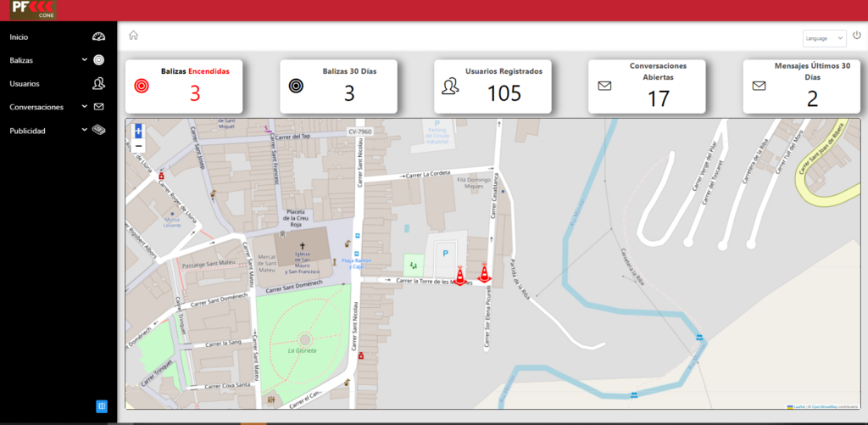The image size is (868, 425).
Task: Click the Publicidad banknote icon in sidebar
Action: 98,131
